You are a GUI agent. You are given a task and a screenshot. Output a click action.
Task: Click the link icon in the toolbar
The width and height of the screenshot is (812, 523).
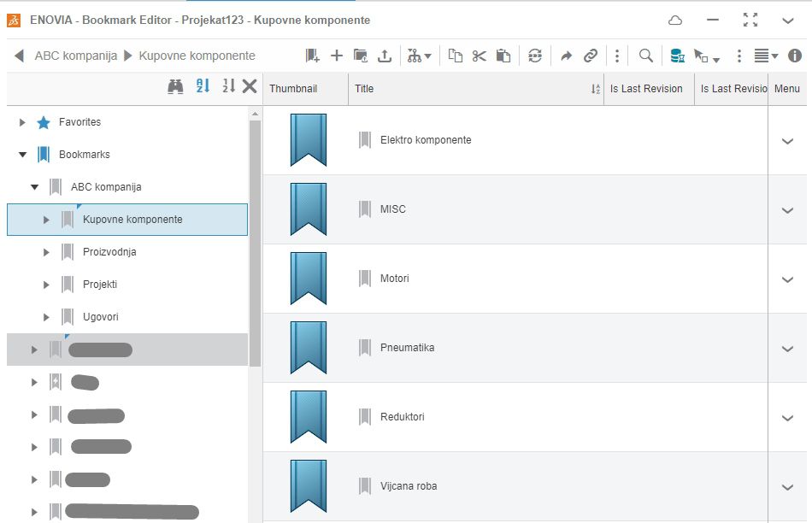(x=590, y=55)
